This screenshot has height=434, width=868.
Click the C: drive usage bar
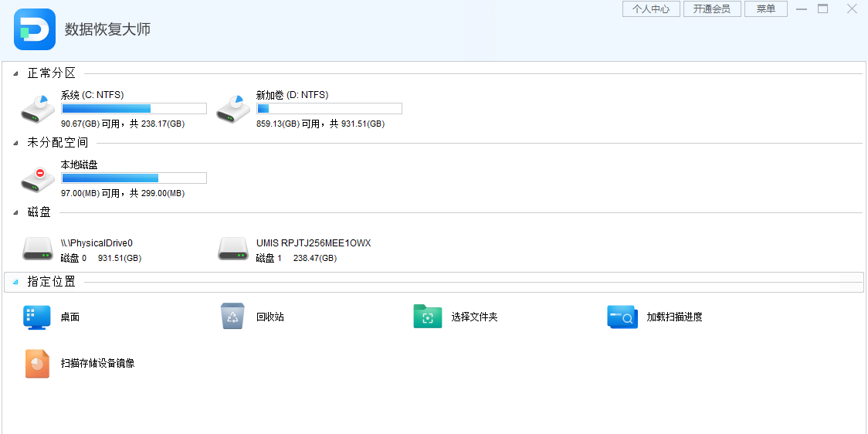coord(134,109)
